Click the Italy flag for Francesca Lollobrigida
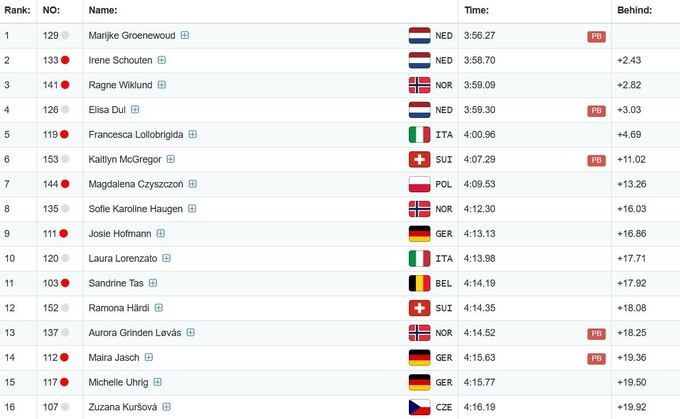The width and height of the screenshot is (680, 419). [x=419, y=134]
